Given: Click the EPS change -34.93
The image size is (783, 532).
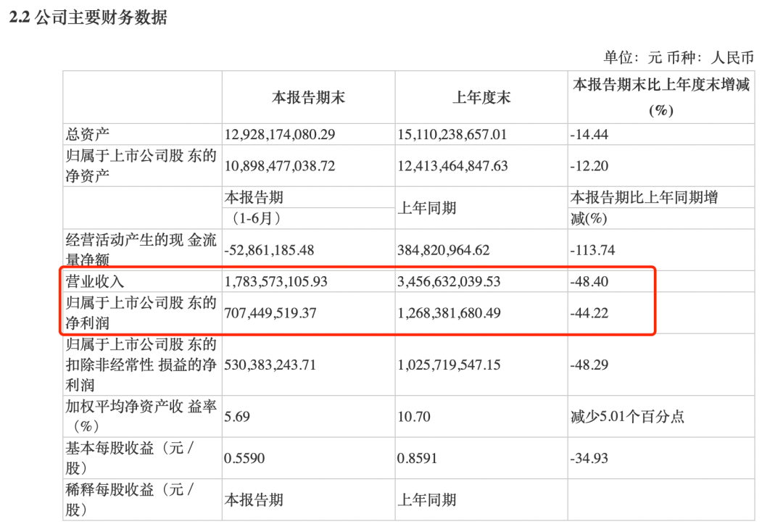Looking at the screenshot, I should click(x=589, y=458).
